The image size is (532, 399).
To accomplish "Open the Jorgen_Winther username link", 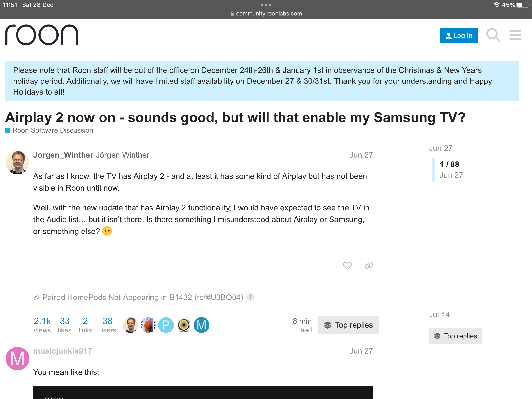I will click(x=63, y=155).
